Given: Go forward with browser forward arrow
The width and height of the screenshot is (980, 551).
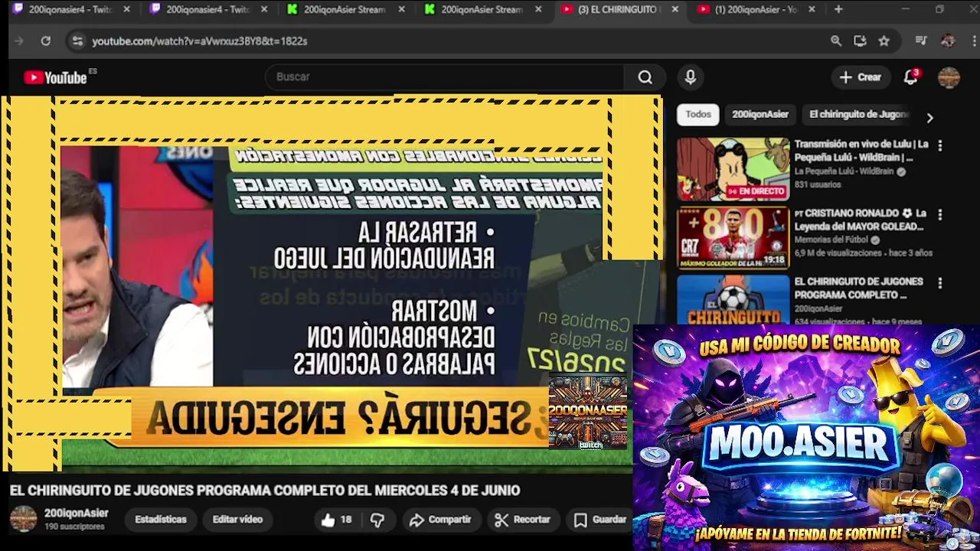Looking at the screenshot, I should click(19, 41).
